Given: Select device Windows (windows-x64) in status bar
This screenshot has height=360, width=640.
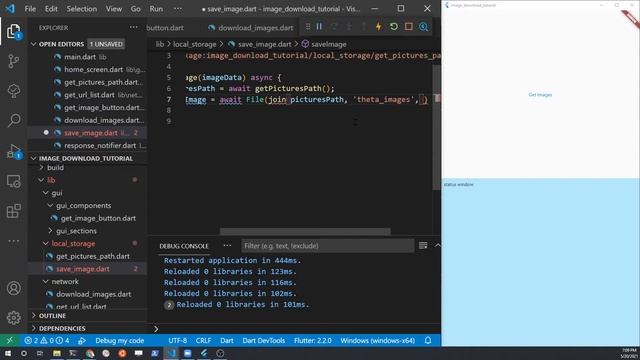Looking at the screenshot, I should (x=378, y=340).
